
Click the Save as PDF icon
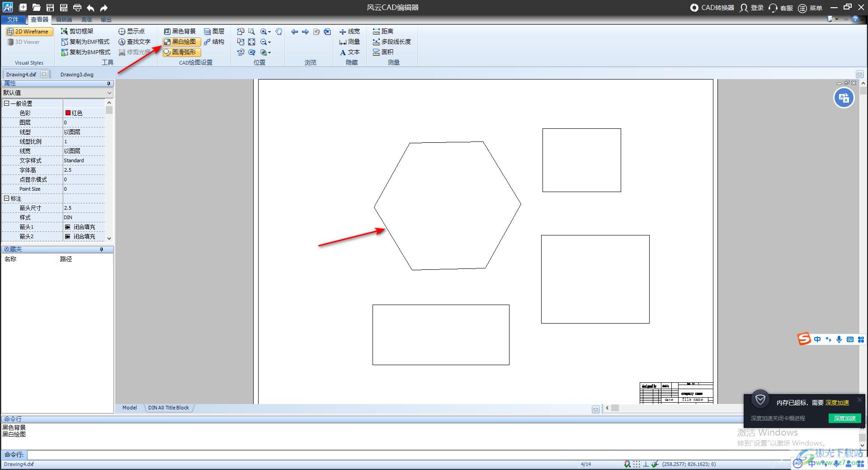point(64,8)
